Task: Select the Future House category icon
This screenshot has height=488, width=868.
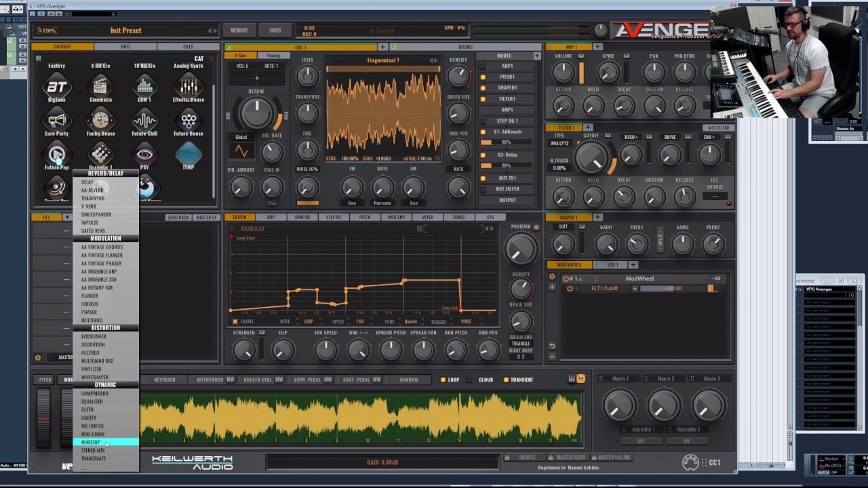Action: 189,121
